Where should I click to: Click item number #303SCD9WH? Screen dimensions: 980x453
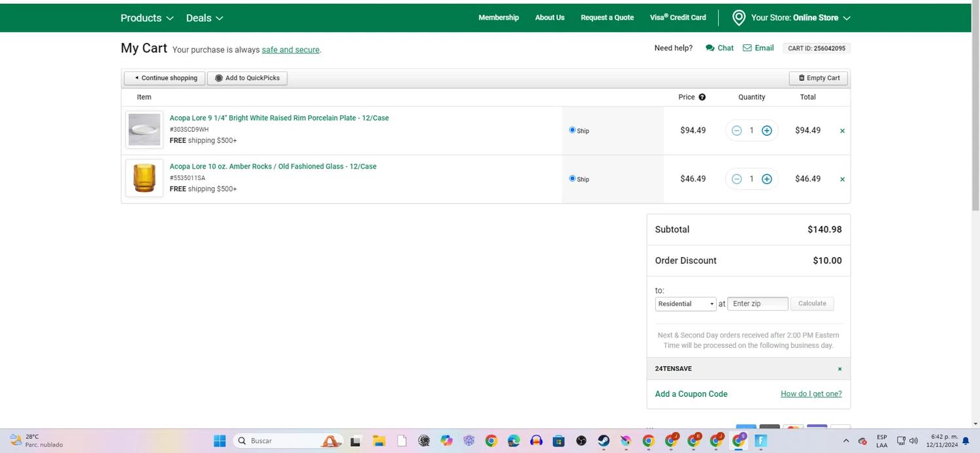[189, 130]
